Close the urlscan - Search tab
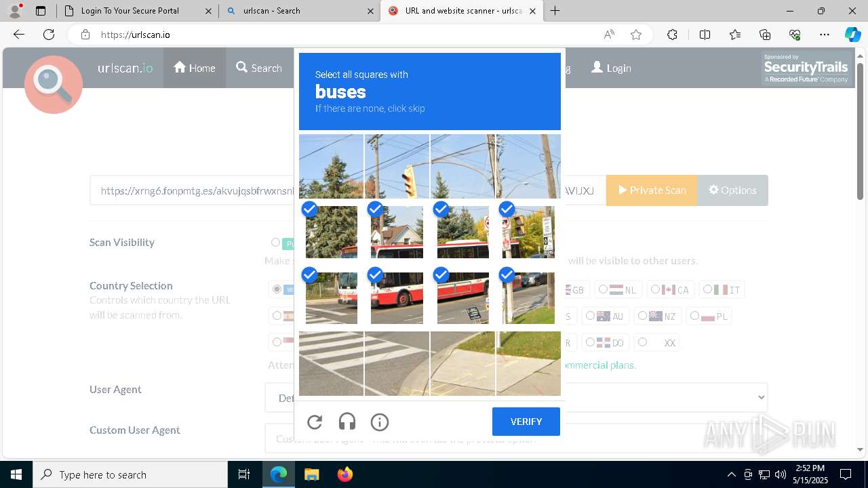 coord(370,11)
